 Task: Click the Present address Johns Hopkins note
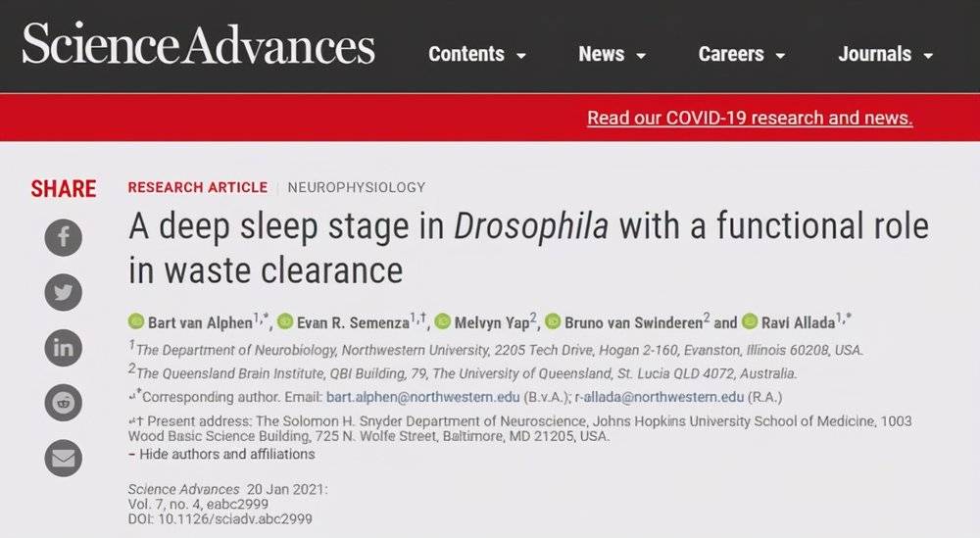[520, 428]
